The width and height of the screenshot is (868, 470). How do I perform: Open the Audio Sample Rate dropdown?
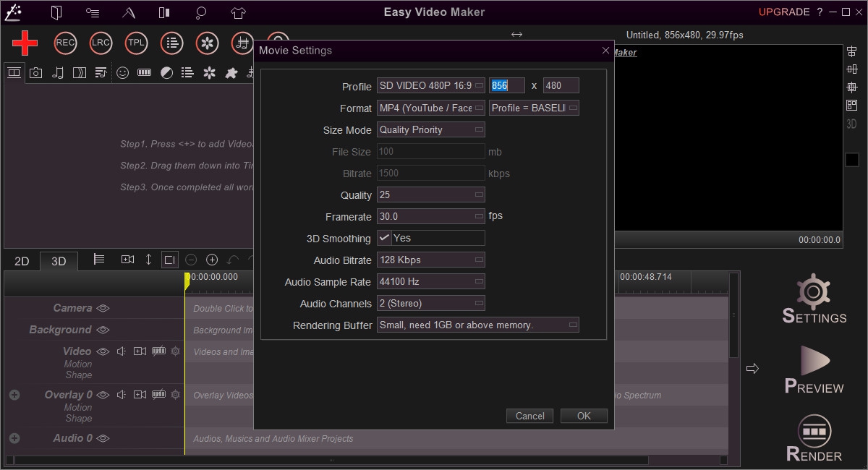[431, 281]
